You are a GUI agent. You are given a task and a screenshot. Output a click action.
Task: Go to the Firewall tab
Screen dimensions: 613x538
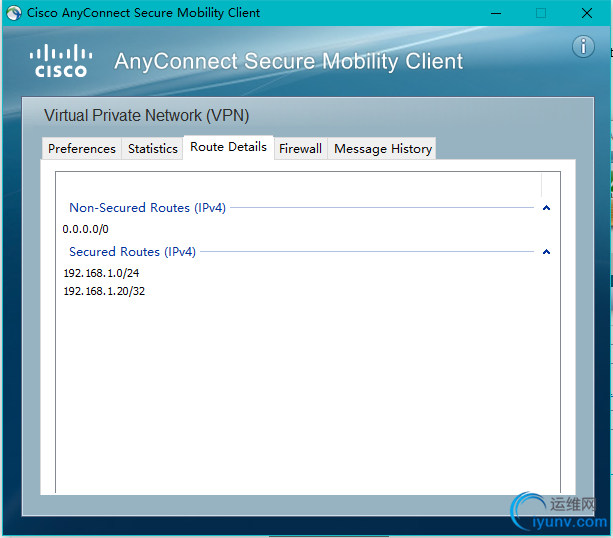pos(300,149)
